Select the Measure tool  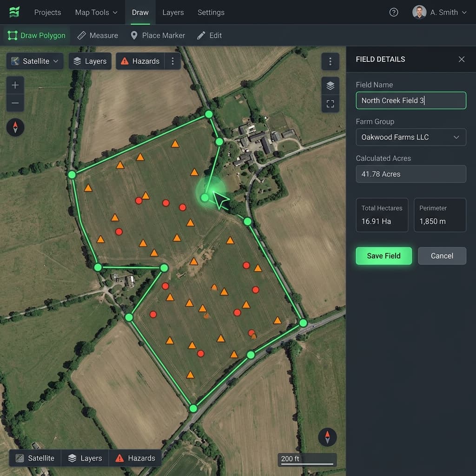pyautogui.click(x=98, y=35)
